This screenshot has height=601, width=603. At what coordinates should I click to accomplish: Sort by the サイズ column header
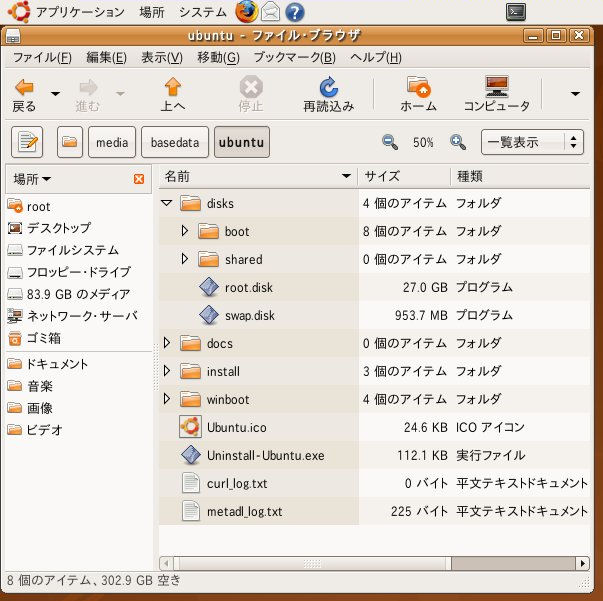point(404,176)
